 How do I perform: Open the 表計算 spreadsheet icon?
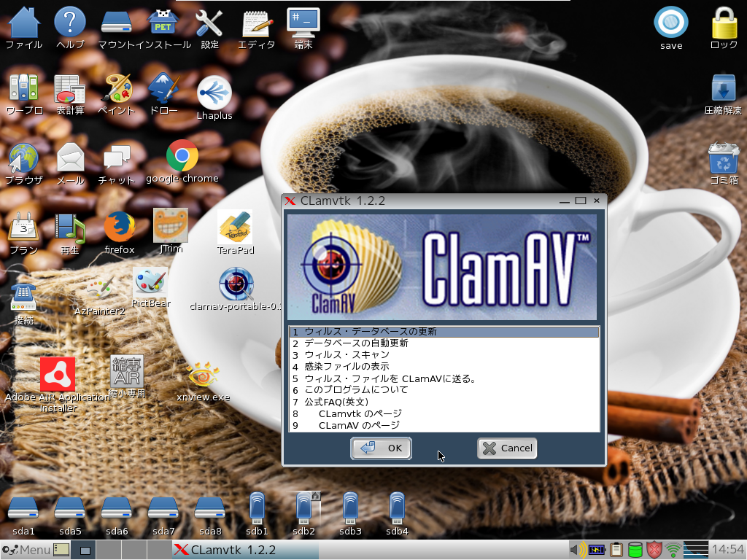coord(69,88)
